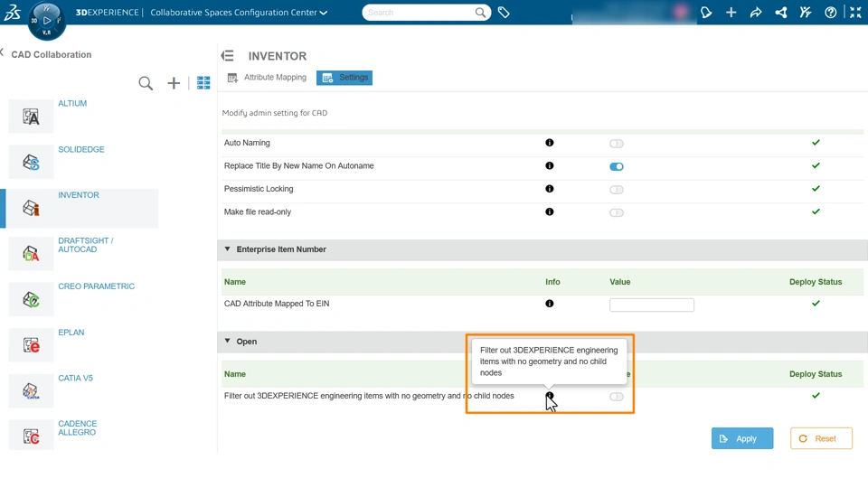Click the CAD Attribute Mapped To EIN field
868x488 pixels.
tap(652, 305)
